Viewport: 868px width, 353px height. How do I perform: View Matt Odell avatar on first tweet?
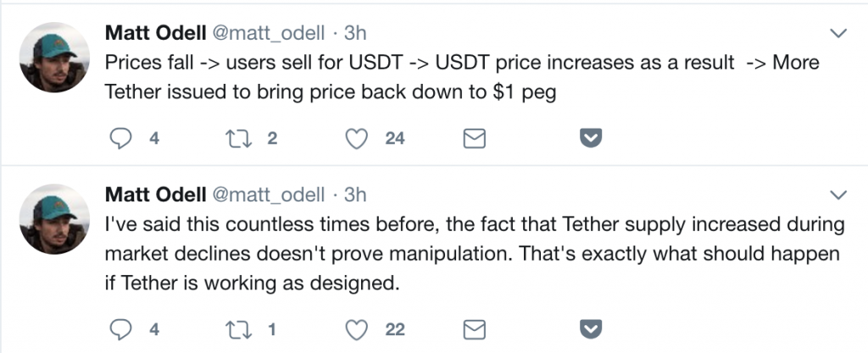tap(54, 58)
